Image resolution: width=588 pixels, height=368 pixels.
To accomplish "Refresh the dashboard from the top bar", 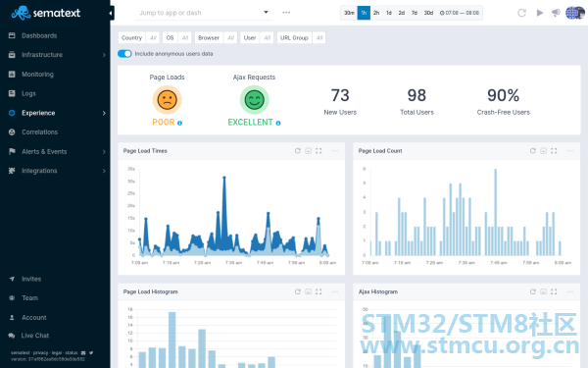I will click(x=521, y=13).
